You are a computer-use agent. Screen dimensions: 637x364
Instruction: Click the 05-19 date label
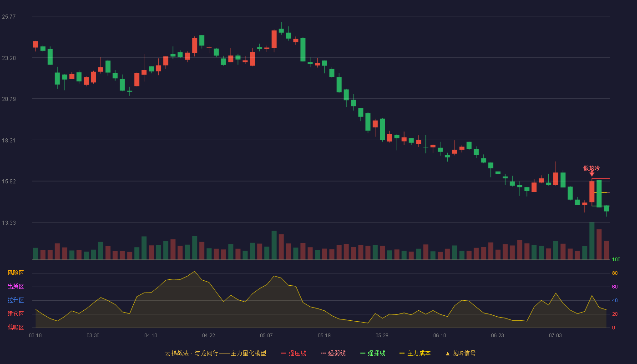(324, 335)
